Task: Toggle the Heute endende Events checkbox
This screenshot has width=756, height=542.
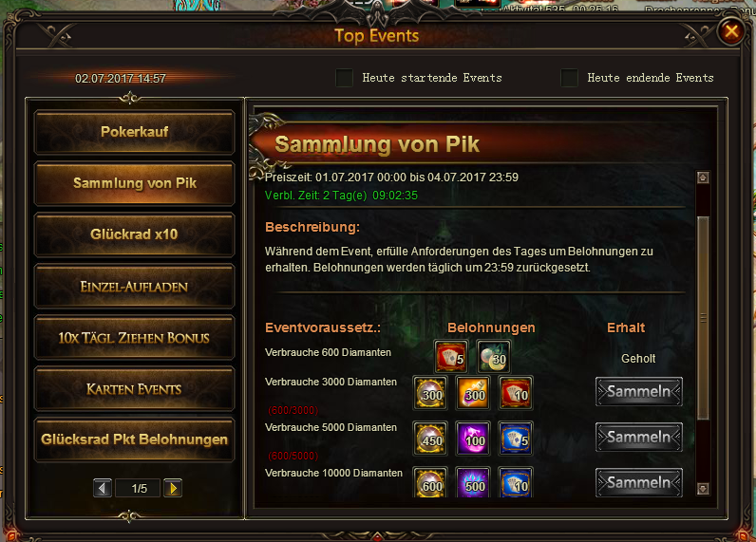Action: tap(569, 78)
